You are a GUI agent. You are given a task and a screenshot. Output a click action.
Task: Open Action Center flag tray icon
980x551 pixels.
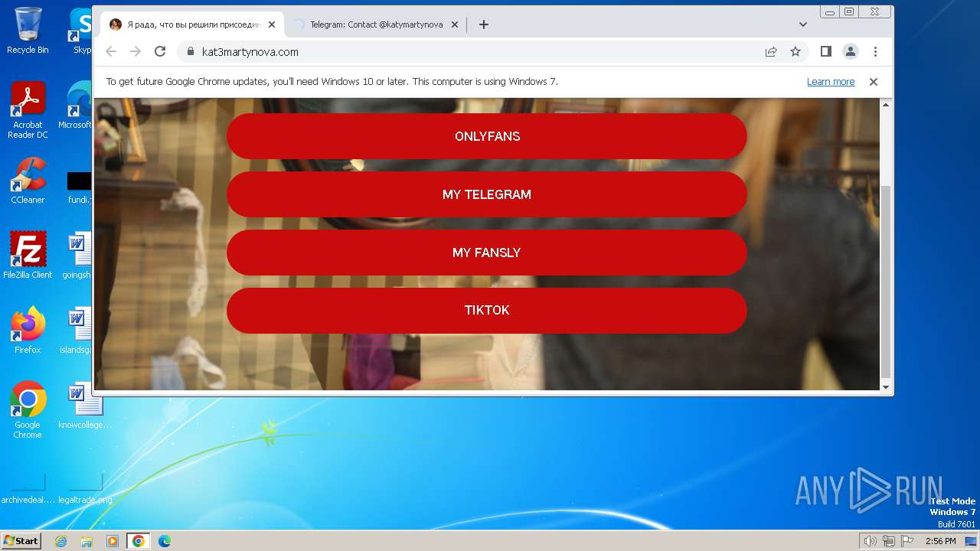click(x=907, y=541)
